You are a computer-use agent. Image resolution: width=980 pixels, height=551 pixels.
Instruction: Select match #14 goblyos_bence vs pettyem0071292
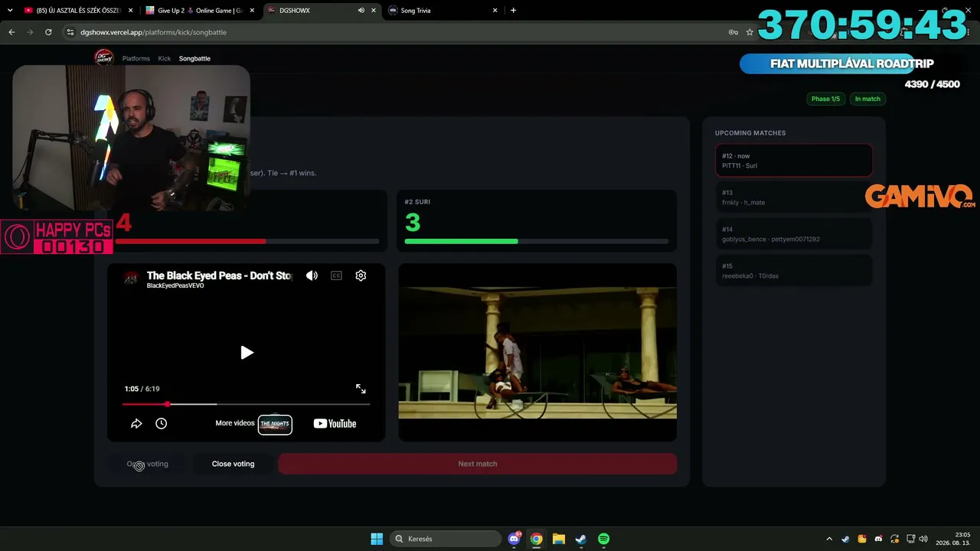pyautogui.click(x=794, y=234)
